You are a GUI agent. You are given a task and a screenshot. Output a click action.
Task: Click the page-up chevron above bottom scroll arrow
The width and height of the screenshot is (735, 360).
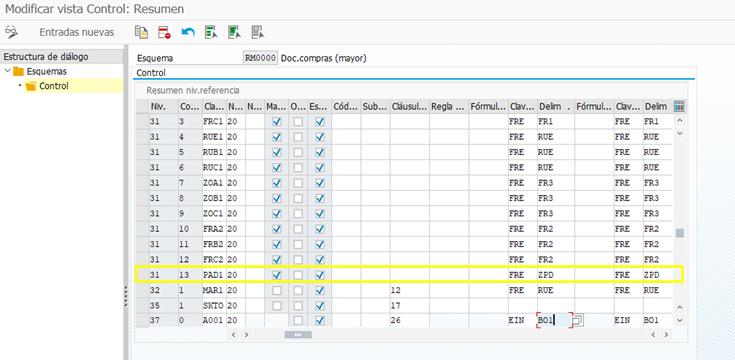pyautogui.click(x=679, y=307)
